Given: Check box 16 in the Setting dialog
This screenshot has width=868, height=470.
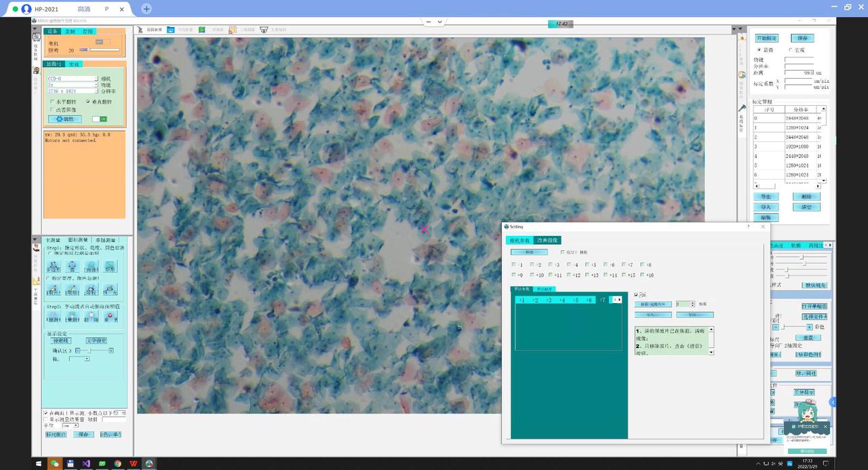Looking at the screenshot, I should 643,275.
